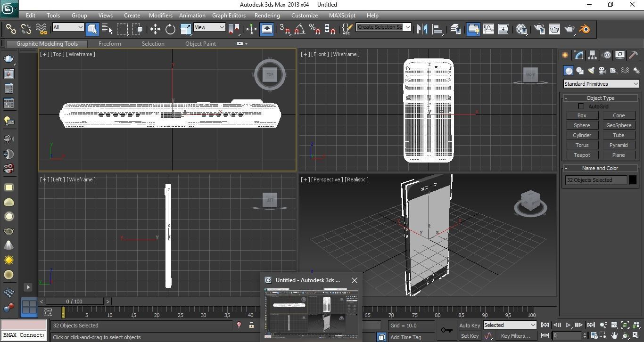Viewport: 644px width, 342px height.
Task: Enable the AutoGrid checkbox
Action: pyautogui.click(x=581, y=106)
